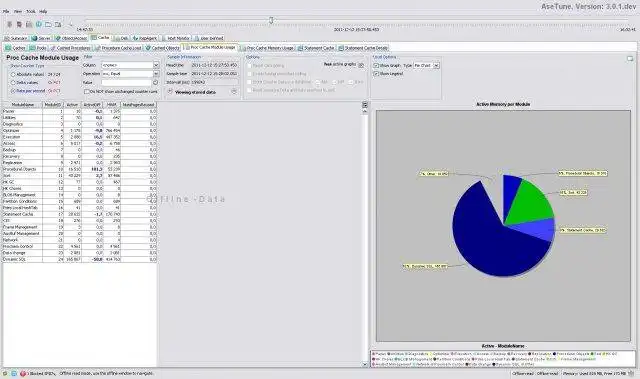640x379 pixels.
Task: Click the Procedural Objects pie label
Action: [x=583, y=173]
